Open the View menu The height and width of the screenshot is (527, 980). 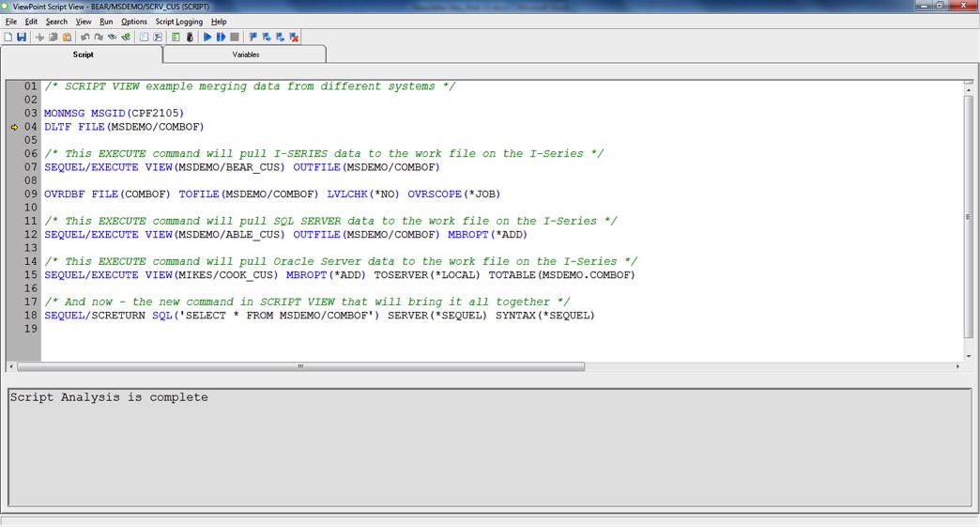[84, 22]
